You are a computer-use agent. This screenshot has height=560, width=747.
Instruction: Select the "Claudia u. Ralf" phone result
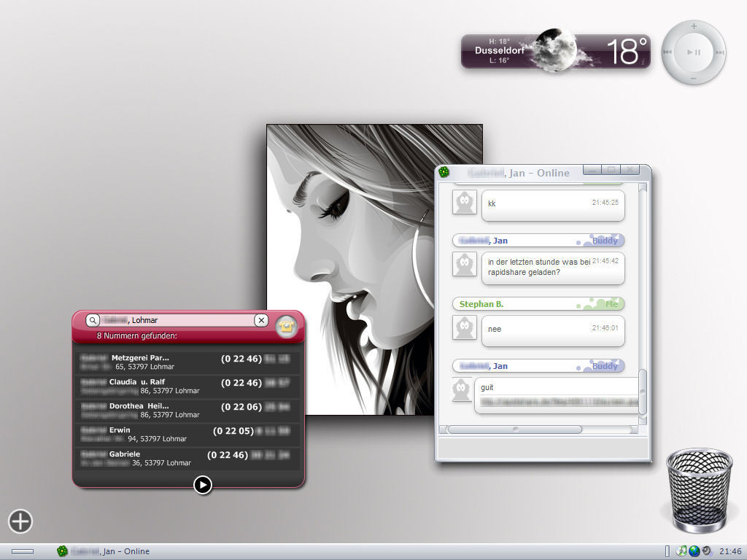[x=187, y=386]
